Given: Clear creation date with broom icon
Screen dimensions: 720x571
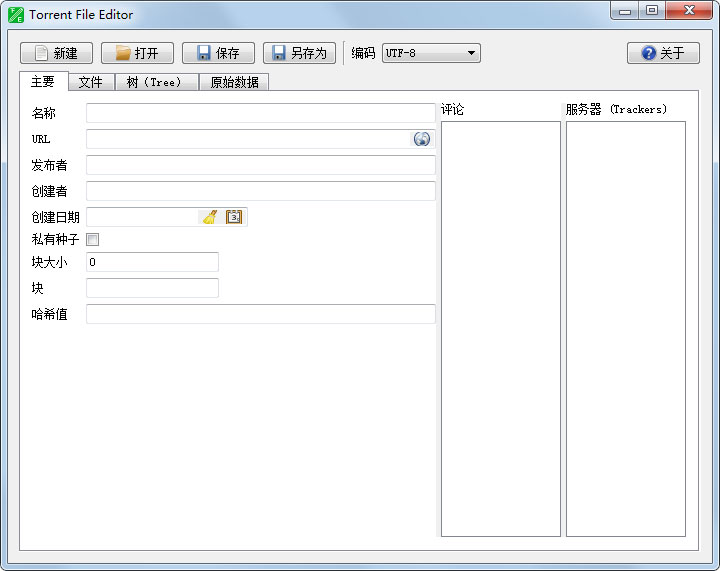Looking at the screenshot, I should point(210,217).
